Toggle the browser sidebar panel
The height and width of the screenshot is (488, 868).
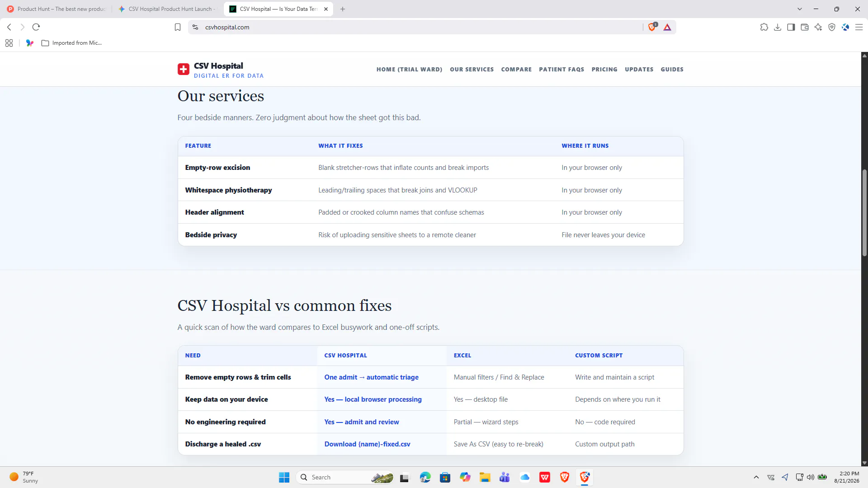(791, 27)
